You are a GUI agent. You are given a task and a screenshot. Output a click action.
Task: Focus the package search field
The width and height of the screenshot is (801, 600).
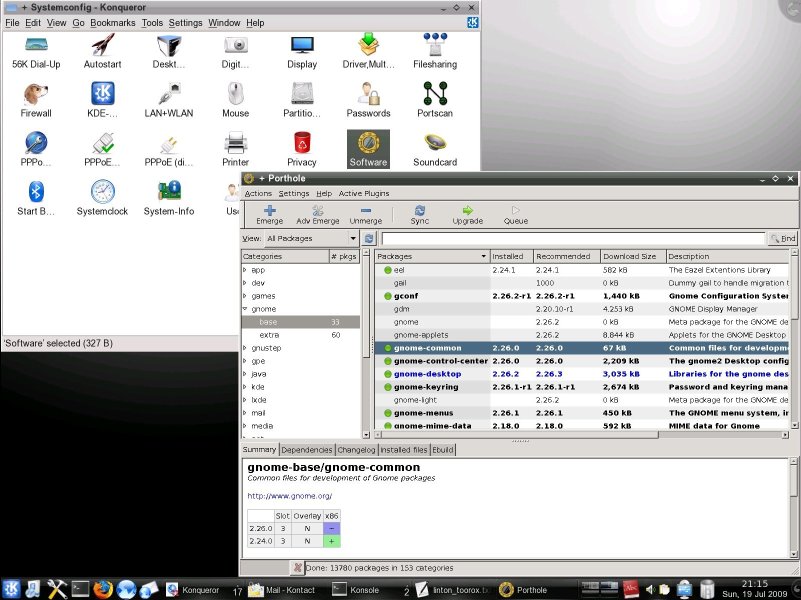coord(573,238)
